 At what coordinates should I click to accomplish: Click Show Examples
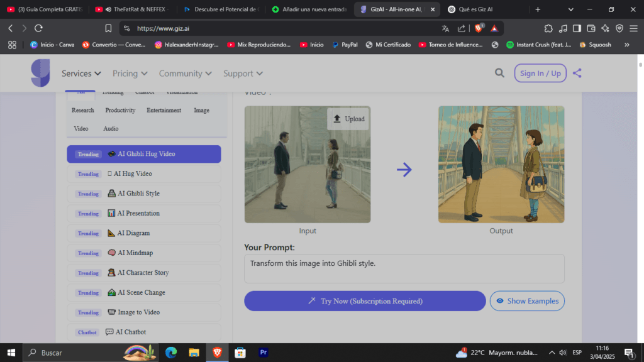527,301
